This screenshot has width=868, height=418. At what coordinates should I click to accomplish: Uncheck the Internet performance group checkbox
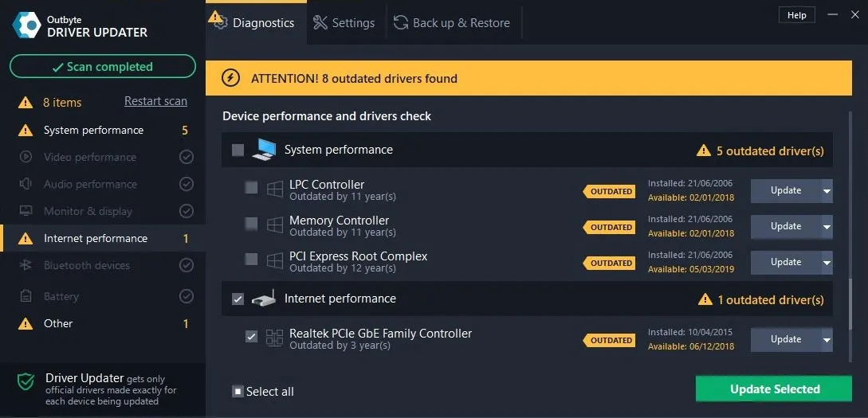click(238, 299)
